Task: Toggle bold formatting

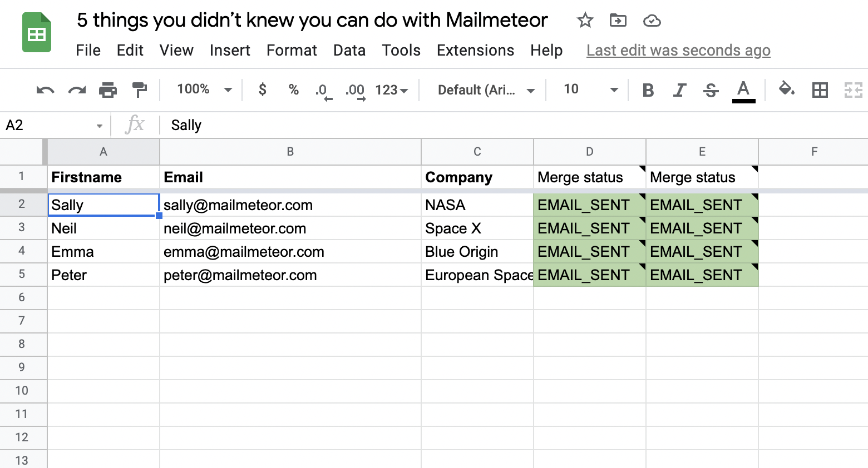Action: coord(648,90)
